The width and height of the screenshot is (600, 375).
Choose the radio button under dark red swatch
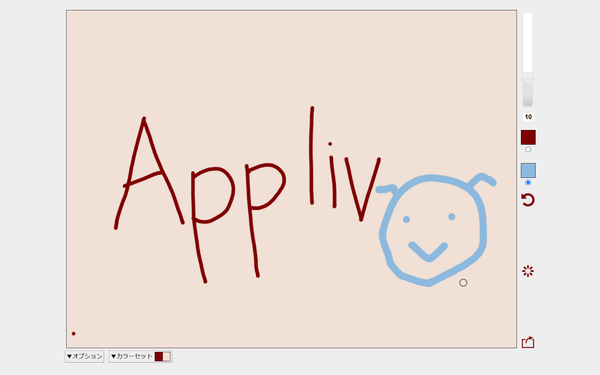click(x=528, y=150)
